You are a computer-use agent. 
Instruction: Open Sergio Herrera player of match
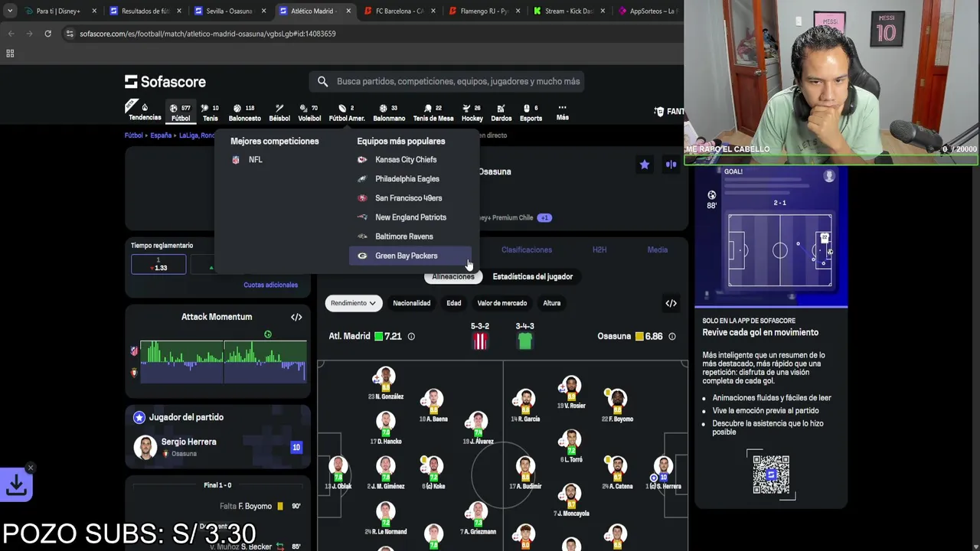(217, 447)
